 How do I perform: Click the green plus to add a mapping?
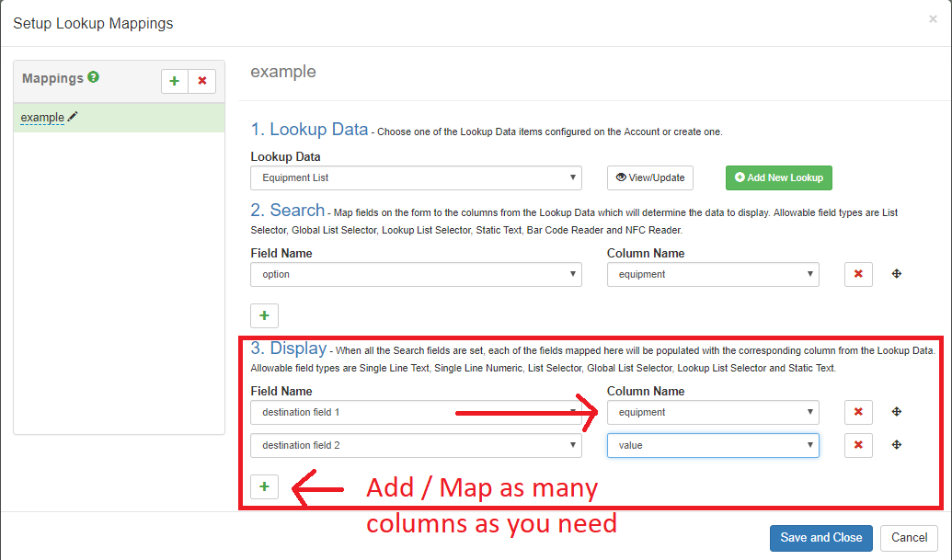(x=175, y=81)
